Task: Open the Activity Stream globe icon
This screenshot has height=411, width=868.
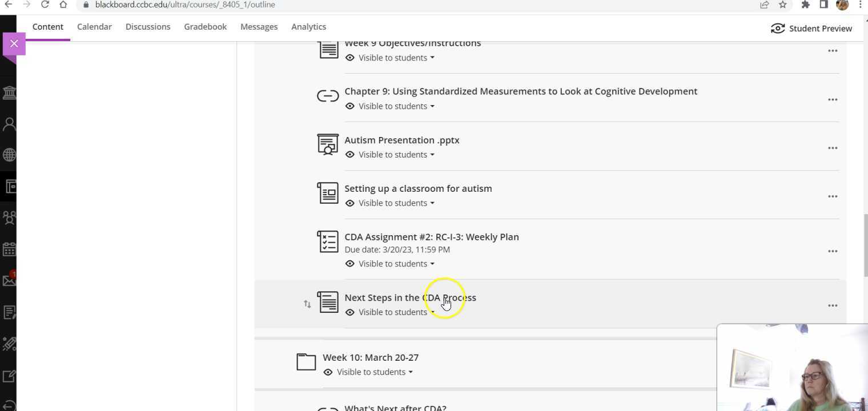Action: 9,154
